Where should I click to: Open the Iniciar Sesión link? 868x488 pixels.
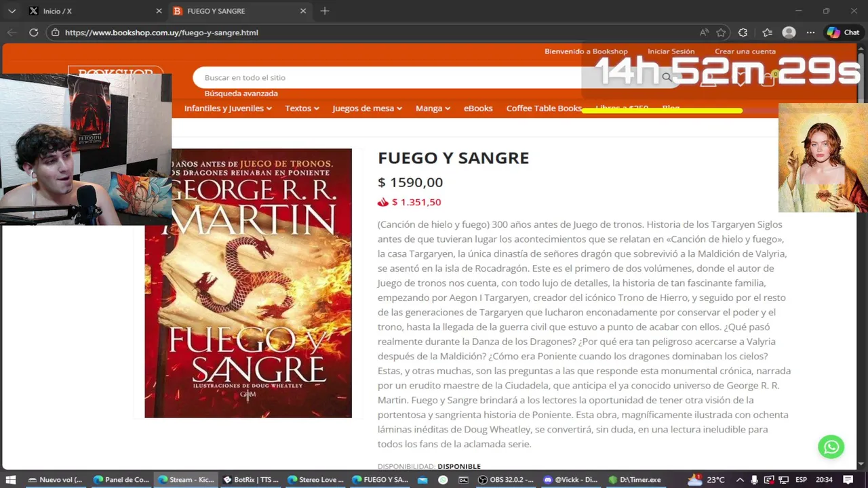671,52
